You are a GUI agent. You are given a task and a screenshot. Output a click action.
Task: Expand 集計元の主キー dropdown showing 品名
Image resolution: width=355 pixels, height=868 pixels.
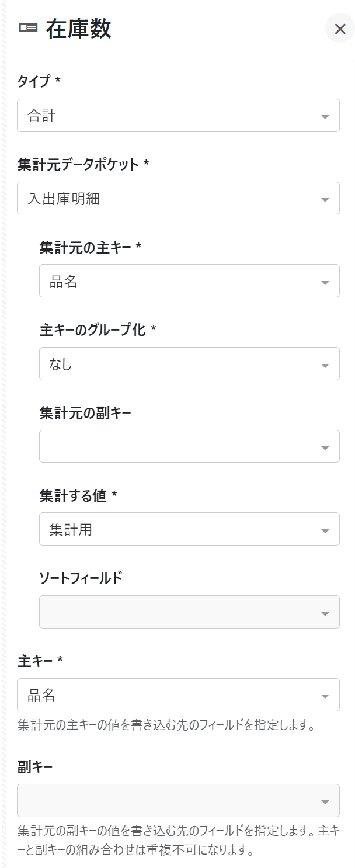click(x=181, y=281)
